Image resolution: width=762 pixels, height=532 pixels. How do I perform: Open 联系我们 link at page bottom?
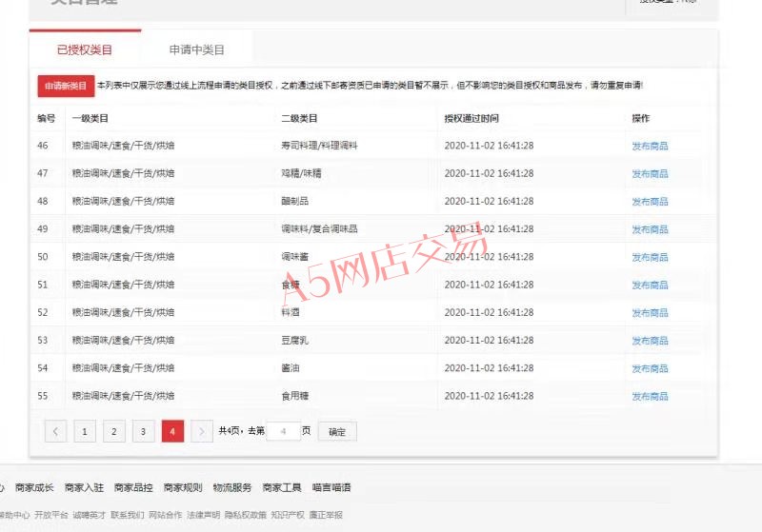pyautogui.click(x=127, y=515)
